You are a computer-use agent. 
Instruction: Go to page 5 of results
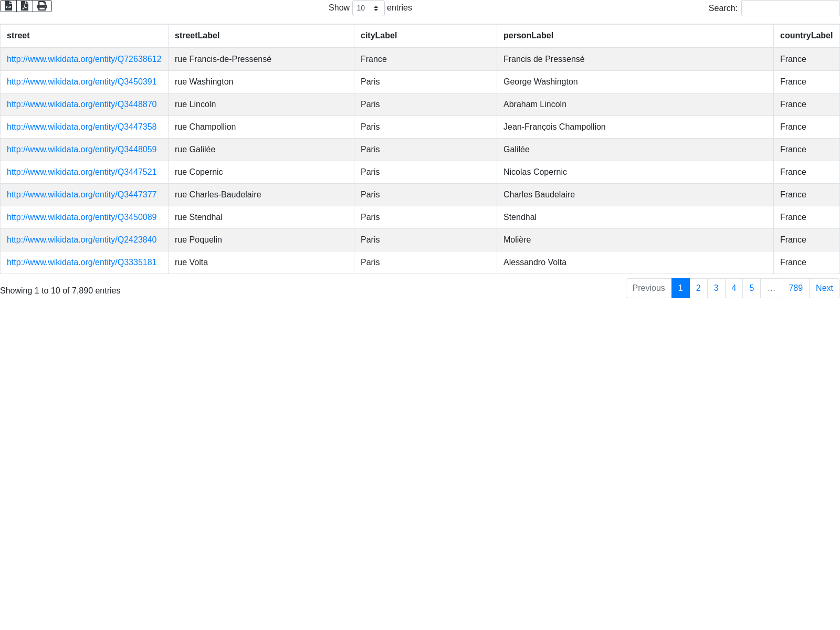click(x=751, y=288)
